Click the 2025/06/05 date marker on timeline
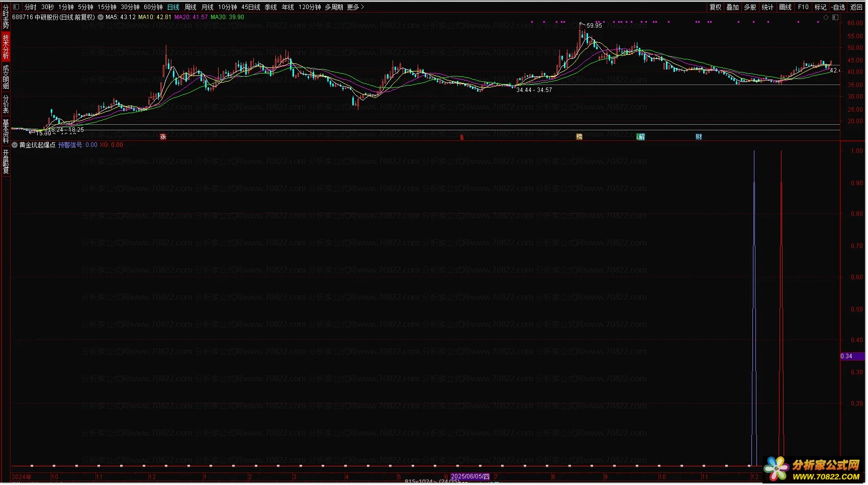The image size is (868, 485). pyautogui.click(x=470, y=476)
